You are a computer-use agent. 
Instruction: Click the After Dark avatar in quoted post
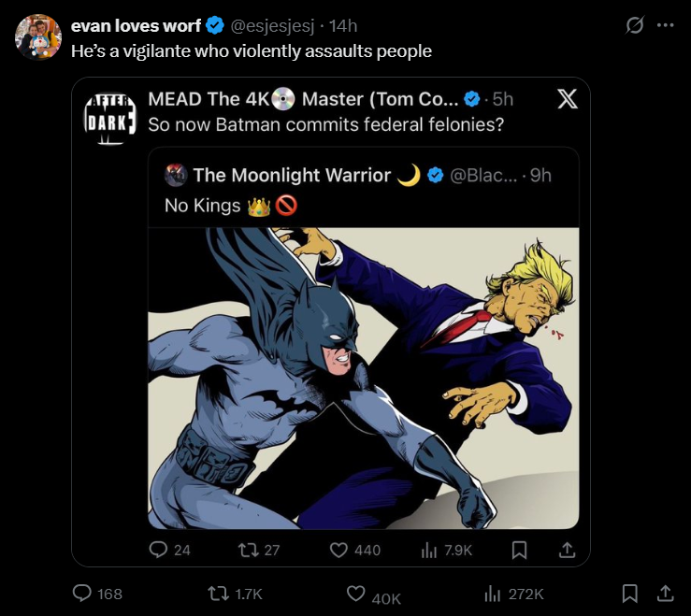tap(110, 117)
